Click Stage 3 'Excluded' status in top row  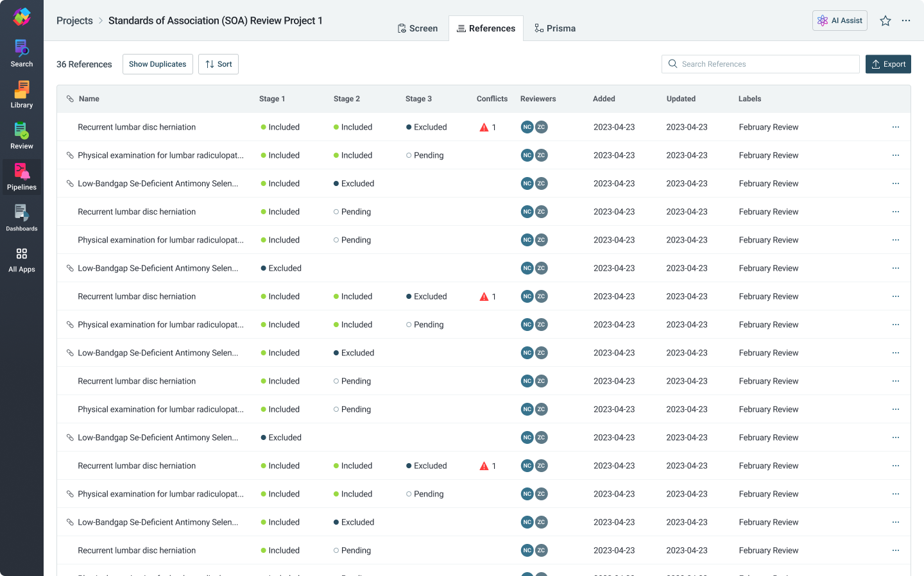coord(427,127)
